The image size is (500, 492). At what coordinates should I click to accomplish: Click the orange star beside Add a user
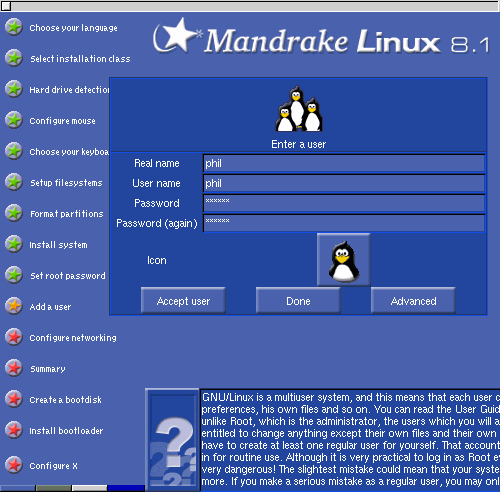click(14, 306)
